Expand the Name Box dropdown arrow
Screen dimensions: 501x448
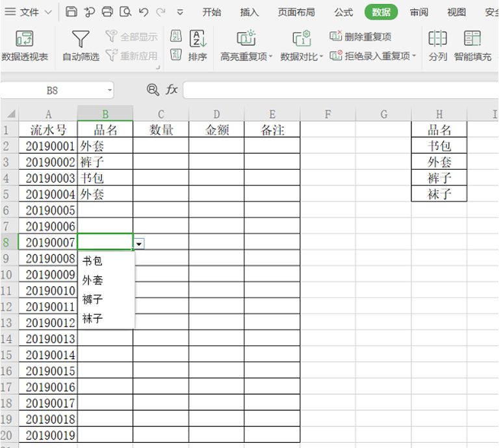[110, 90]
